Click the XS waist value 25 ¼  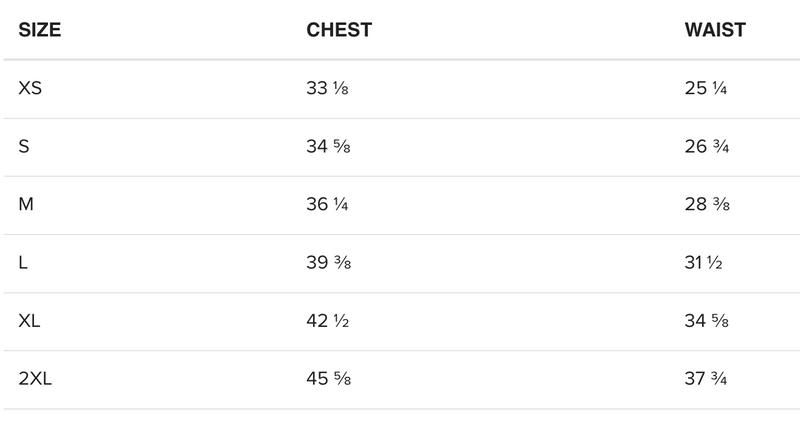tap(705, 88)
